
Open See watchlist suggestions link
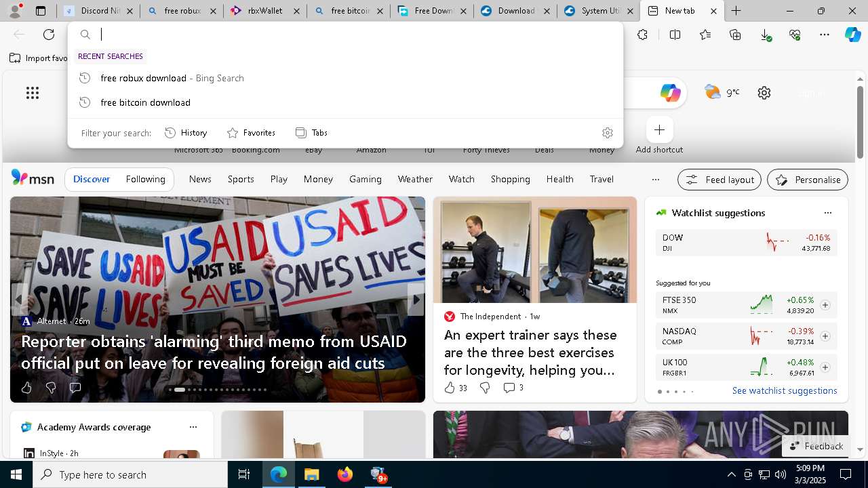coord(785,390)
